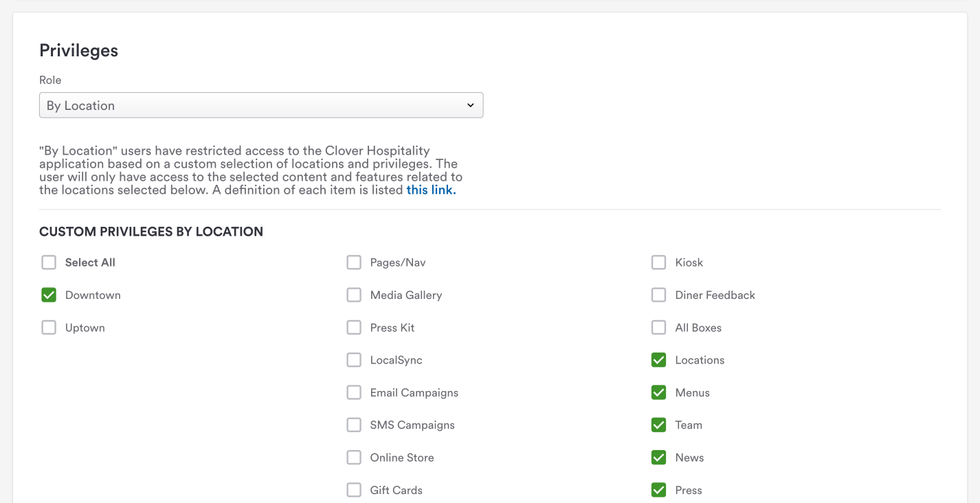Image resolution: width=980 pixels, height=503 pixels.
Task: Enable SMS Campaigns privilege
Action: click(354, 425)
